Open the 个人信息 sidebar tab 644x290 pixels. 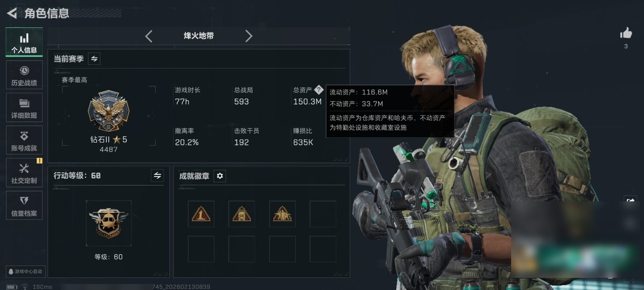pyautogui.click(x=24, y=42)
